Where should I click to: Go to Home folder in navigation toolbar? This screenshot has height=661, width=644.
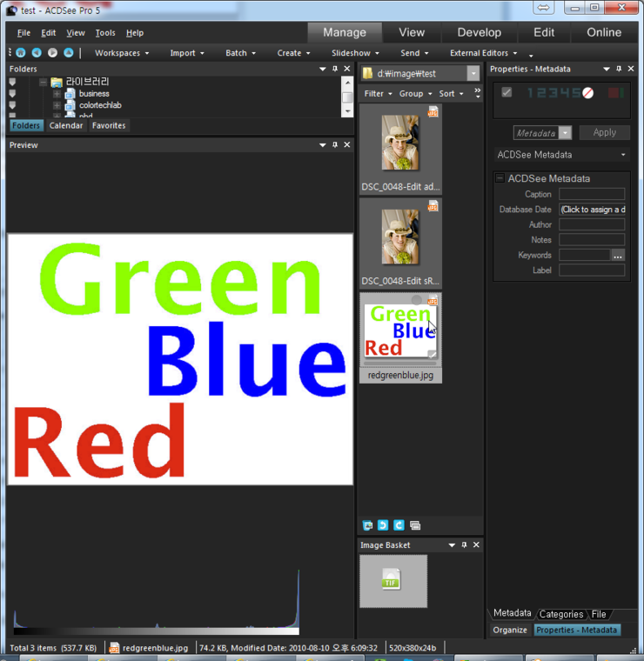(x=20, y=53)
